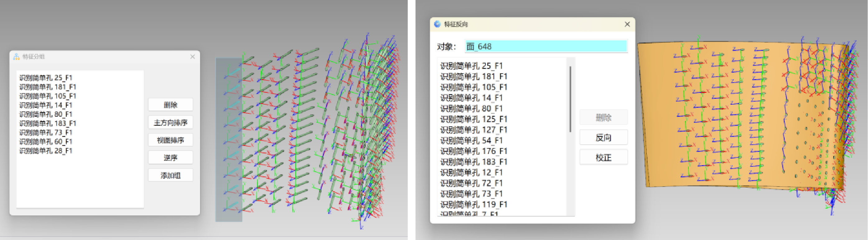Highlight 识别简单孔 12_F1 list entry
Image resolution: width=868 pixels, height=240 pixels.
[471, 172]
